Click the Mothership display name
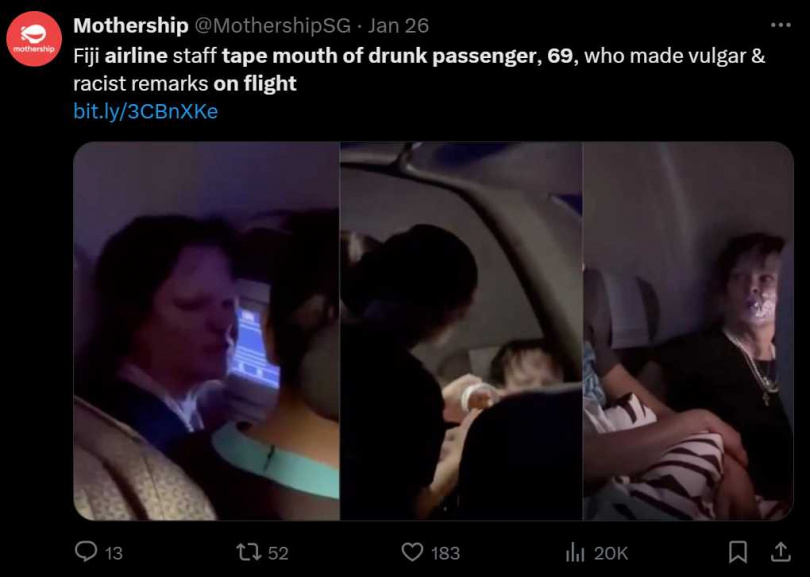The height and width of the screenshot is (577, 810). (x=130, y=25)
